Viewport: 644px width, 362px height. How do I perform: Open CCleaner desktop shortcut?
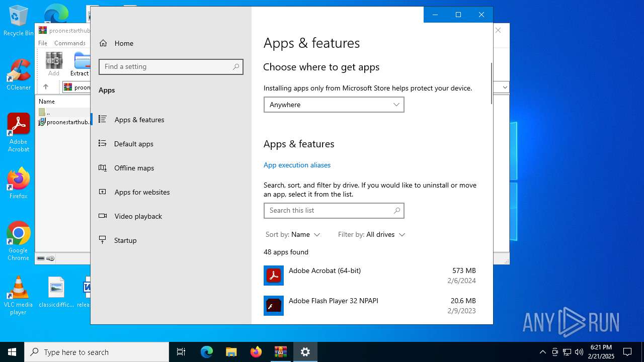click(18, 75)
